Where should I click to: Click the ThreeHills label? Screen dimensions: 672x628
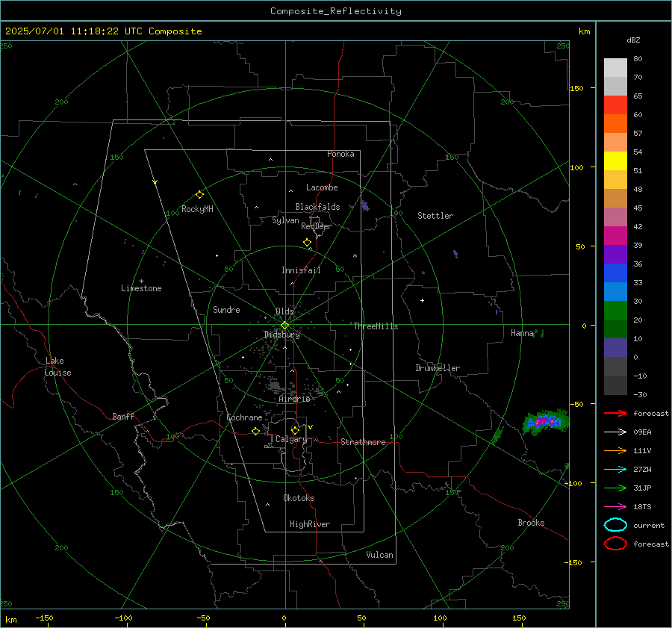(x=376, y=326)
